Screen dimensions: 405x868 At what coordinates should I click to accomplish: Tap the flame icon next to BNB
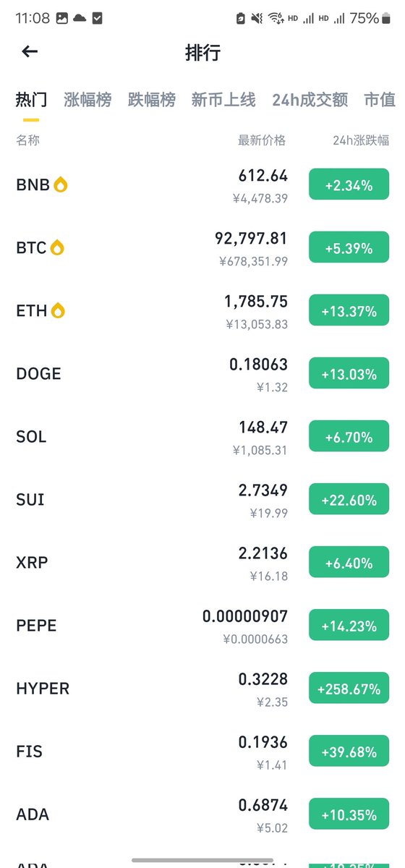pos(61,185)
